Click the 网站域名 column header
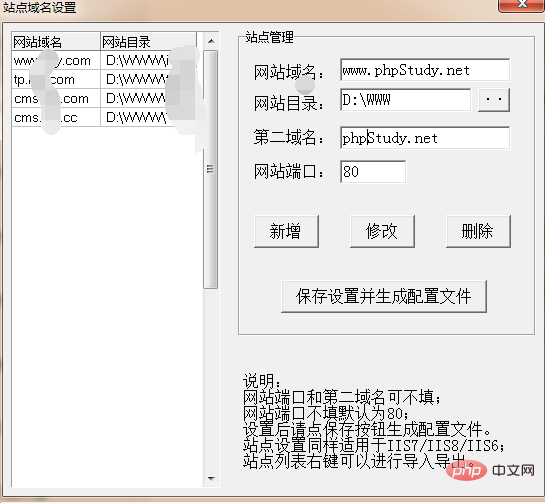 (56, 42)
